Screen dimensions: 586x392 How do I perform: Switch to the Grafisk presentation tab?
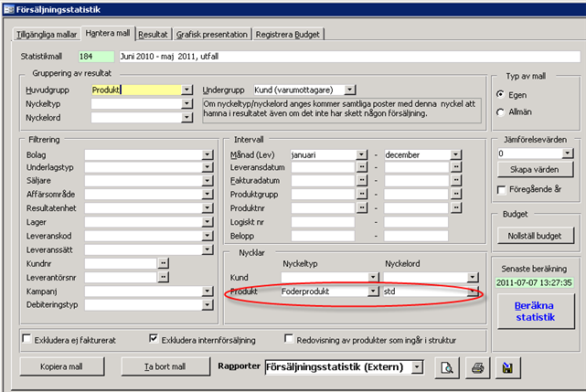click(212, 34)
